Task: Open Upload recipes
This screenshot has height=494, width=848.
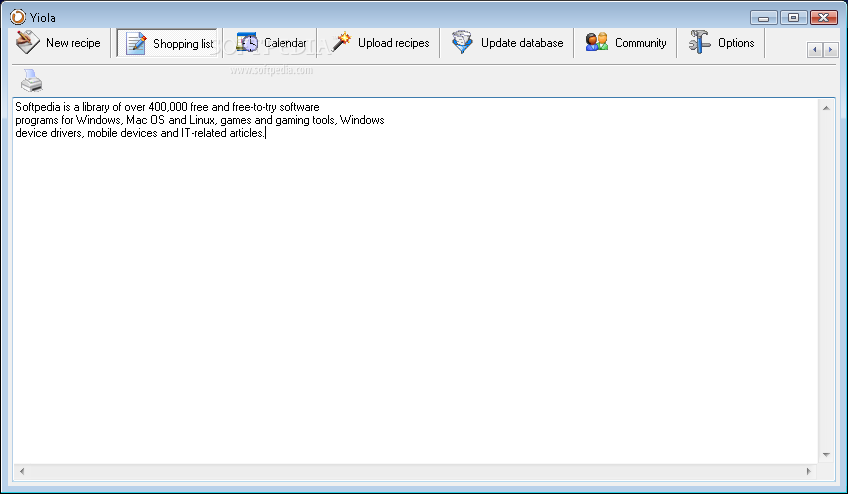Action: [x=380, y=43]
